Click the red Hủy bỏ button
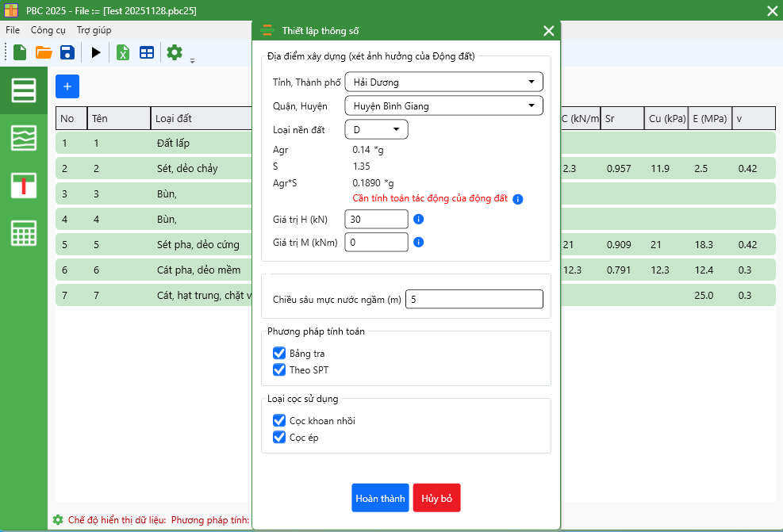The width and height of the screenshot is (783, 532). click(436, 499)
